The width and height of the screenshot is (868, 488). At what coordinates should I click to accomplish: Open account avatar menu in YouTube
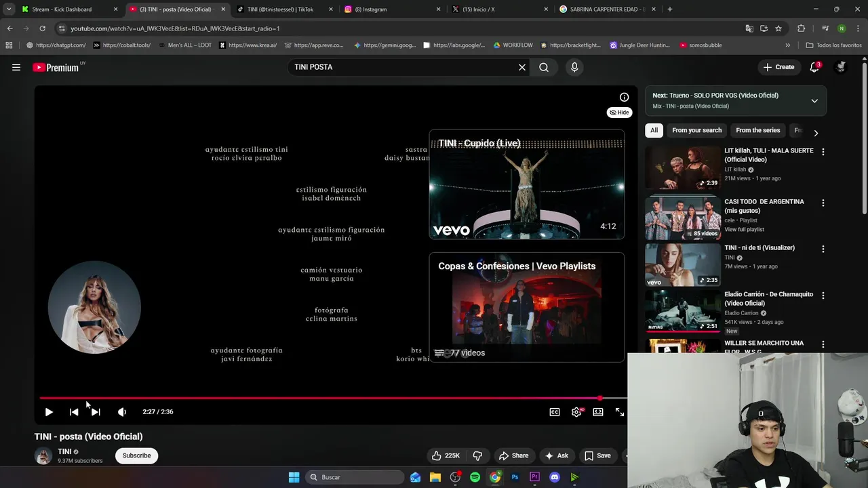841,67
